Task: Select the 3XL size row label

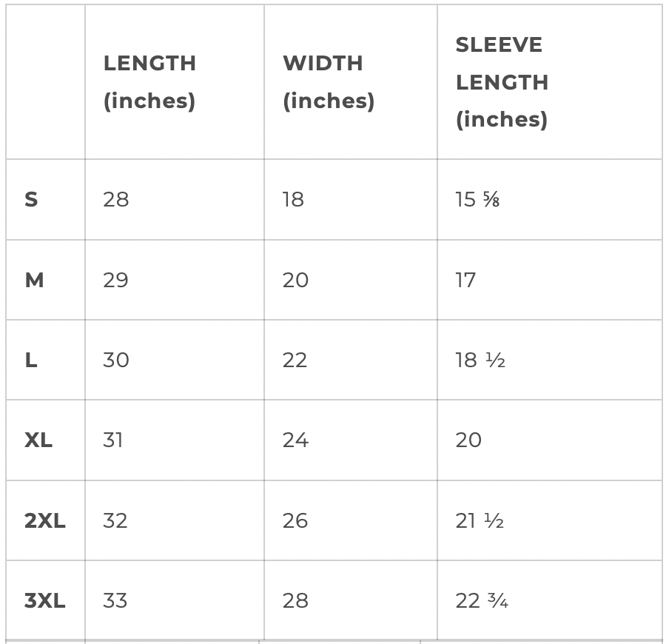Action: [x=45, y=601]
